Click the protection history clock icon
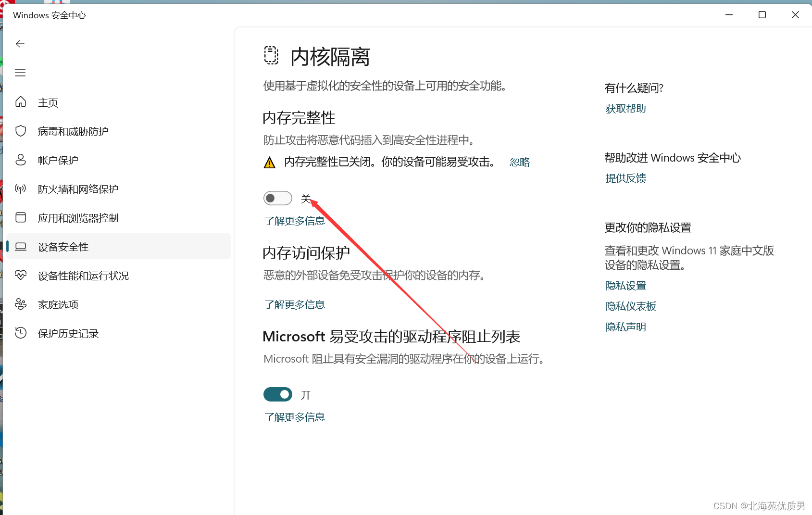812x515 pixels. (21, 333)
